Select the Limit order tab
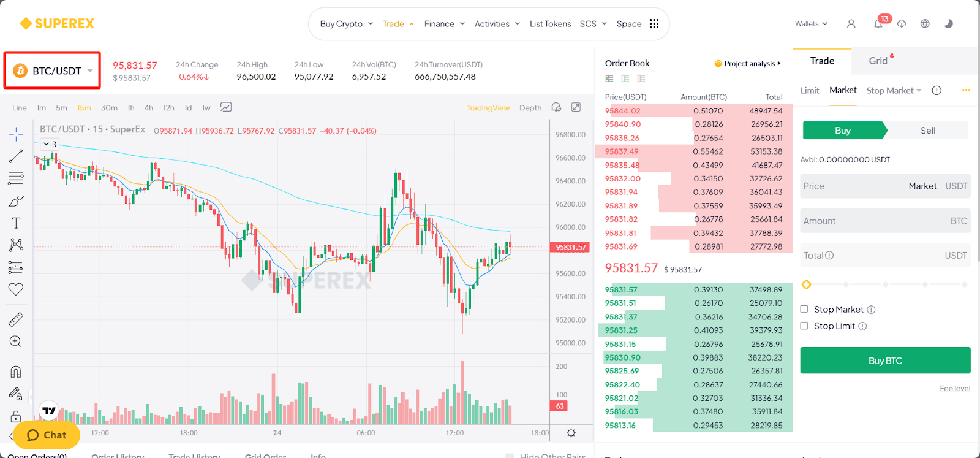Screen dimensions: 980x458 tap(810, 90)
